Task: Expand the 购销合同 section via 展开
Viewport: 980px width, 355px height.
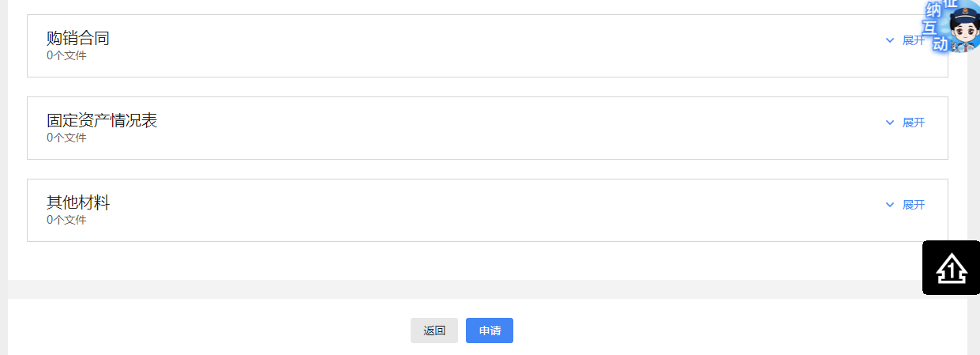Action: point(913,40)
